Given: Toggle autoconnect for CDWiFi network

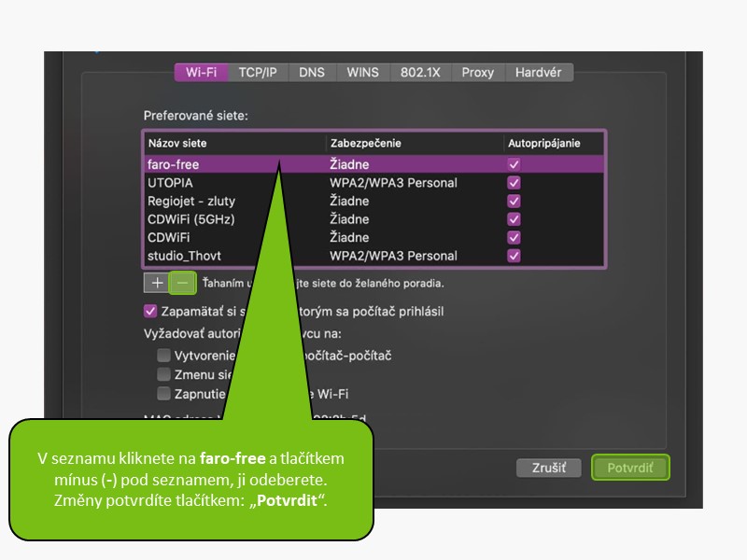Looking at the screenshot, I should tap(514, 237).
